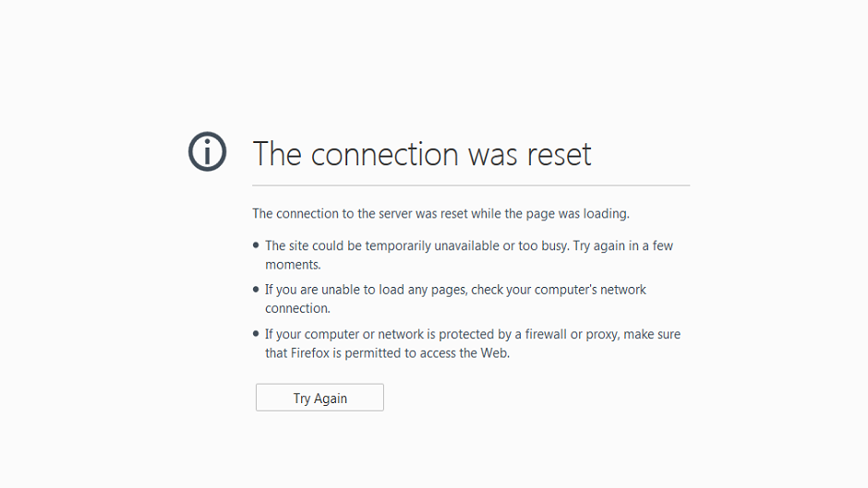Click the third bullet point dot
Screen dimensions: 868x488
pyautogui.click(x=256, y=333)
